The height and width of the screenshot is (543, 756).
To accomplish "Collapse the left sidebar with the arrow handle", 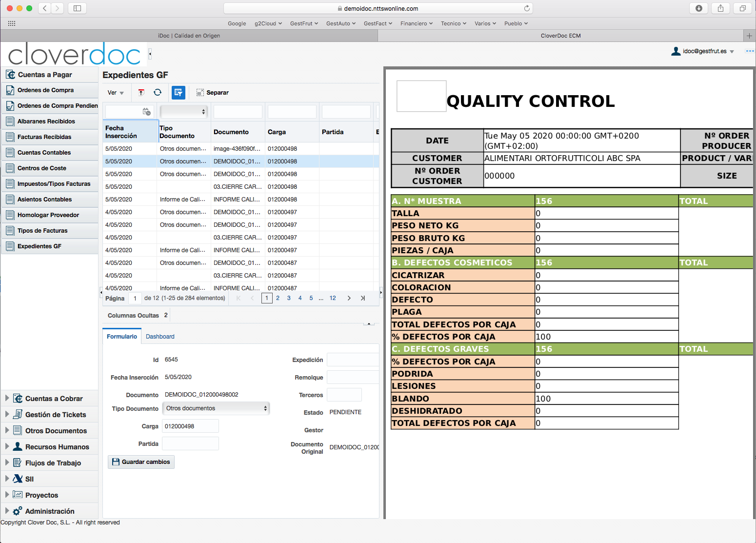I will tap(150, 54).
